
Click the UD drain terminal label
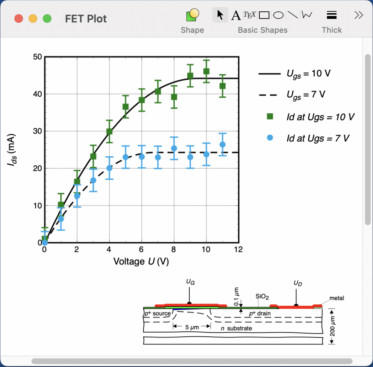(x=298, y=284)
